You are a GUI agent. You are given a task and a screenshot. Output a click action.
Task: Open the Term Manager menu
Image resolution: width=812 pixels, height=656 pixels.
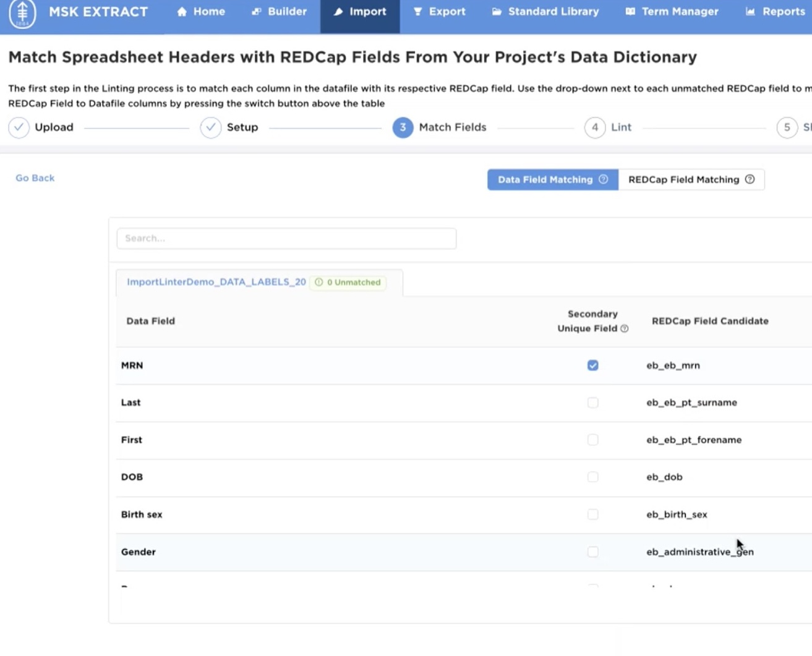coord(672,12)
